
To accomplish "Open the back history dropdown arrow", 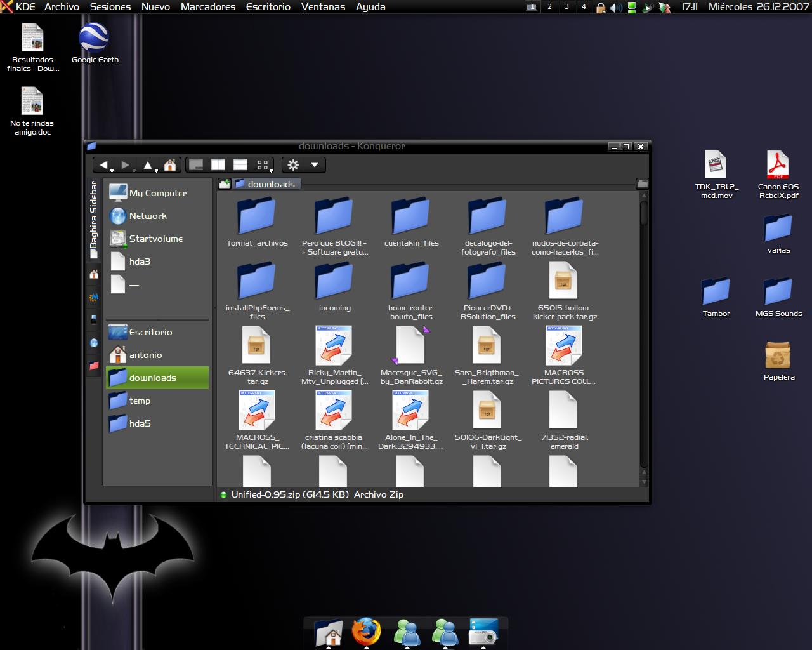I will pos(112,170).
